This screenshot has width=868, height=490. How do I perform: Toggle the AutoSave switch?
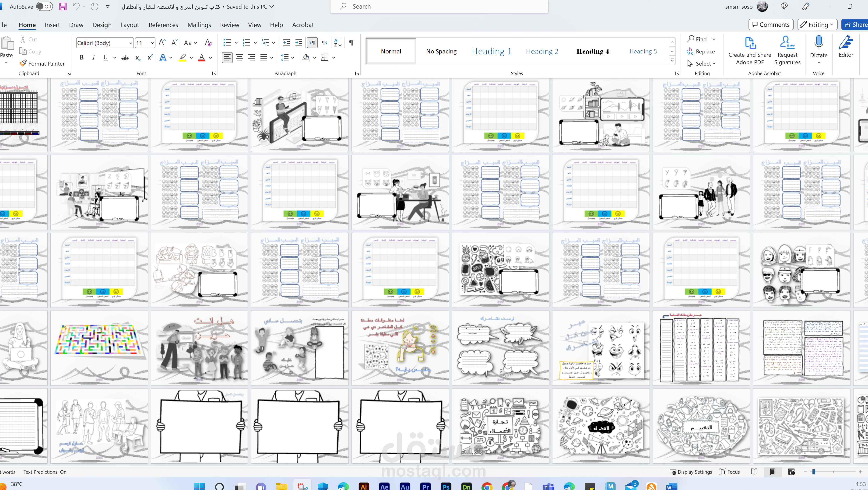pos(45,6)
